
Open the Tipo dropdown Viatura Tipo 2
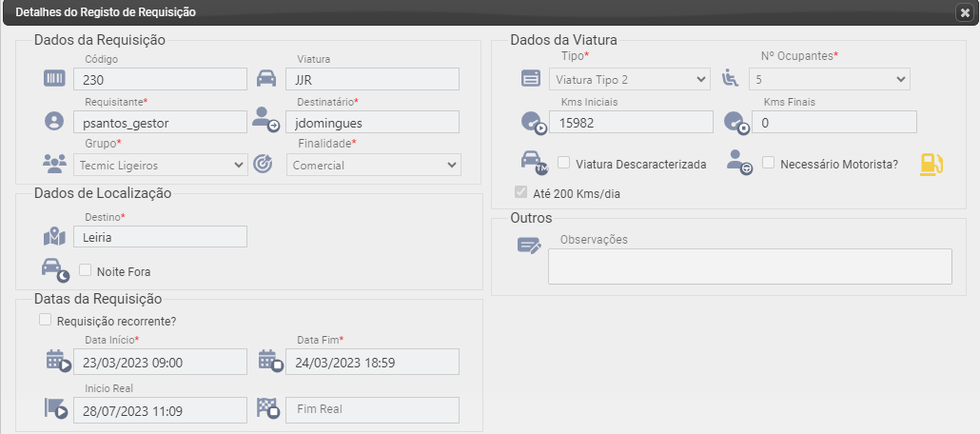(x=629, y=79)
